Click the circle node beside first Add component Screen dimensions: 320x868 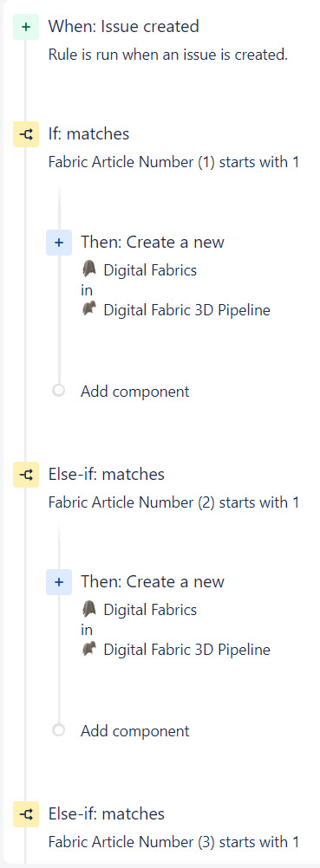click(x=59, y=391)
